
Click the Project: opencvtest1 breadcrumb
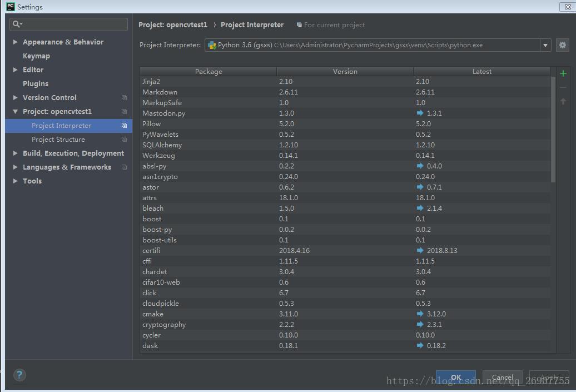(173, 24)
